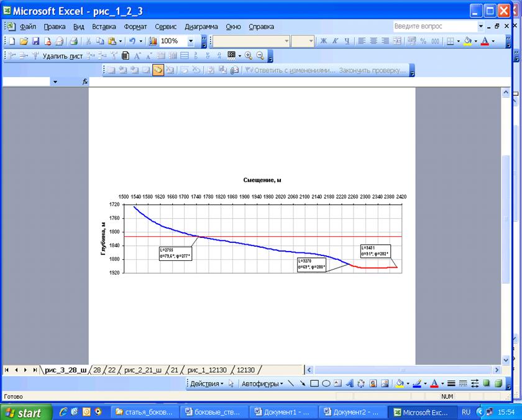The image size is (522, 420).
Task: Click the Удалить лист button
Action: pos(63,55)
